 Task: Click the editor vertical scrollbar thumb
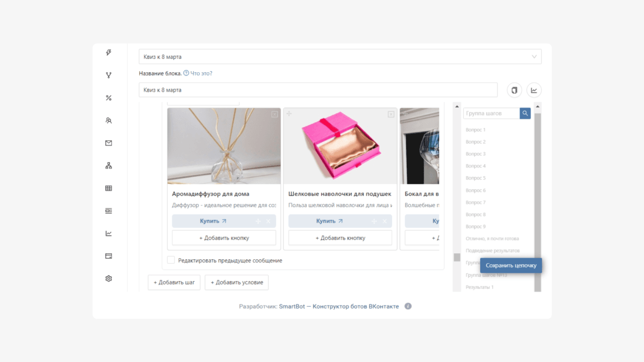[457, 257]
